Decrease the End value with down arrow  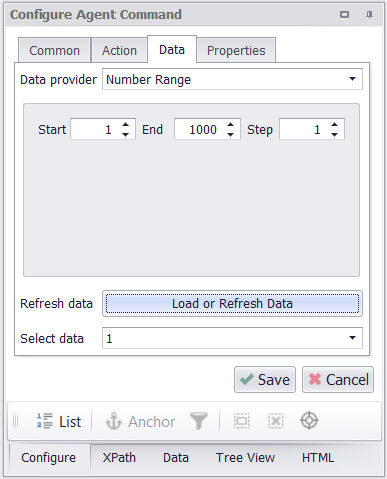click(x=230, y=135)
